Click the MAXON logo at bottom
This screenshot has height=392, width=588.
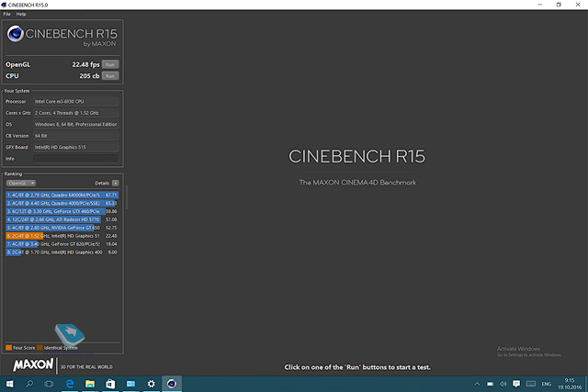(33, 364)
